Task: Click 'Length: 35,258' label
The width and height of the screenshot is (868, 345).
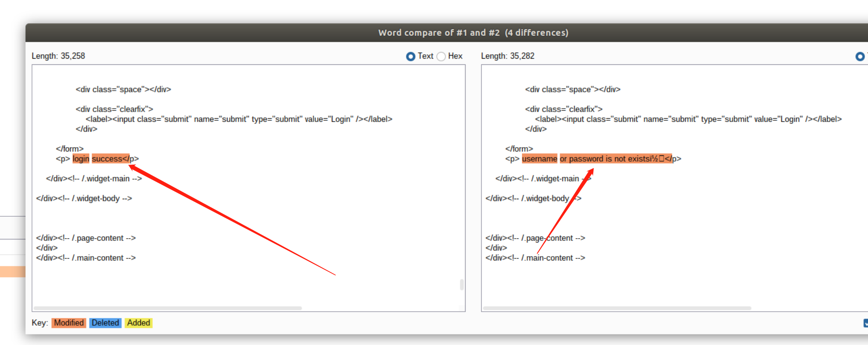Action: click(58, 56)
